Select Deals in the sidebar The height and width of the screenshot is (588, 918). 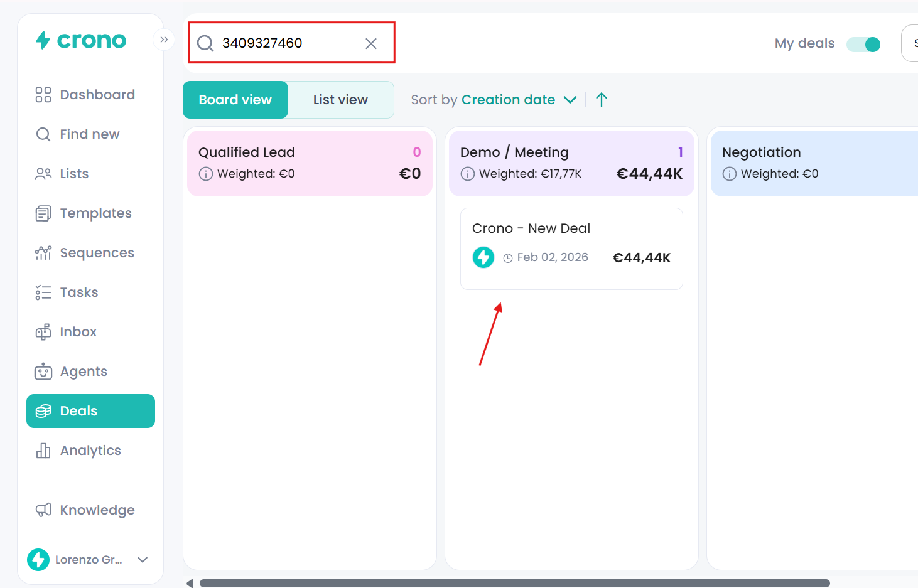[90, 411]
